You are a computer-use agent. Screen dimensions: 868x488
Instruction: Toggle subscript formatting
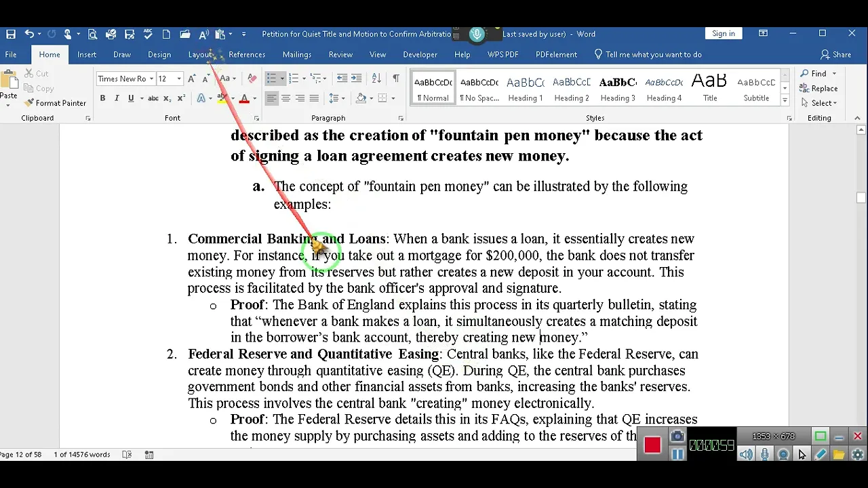[168, 98]
